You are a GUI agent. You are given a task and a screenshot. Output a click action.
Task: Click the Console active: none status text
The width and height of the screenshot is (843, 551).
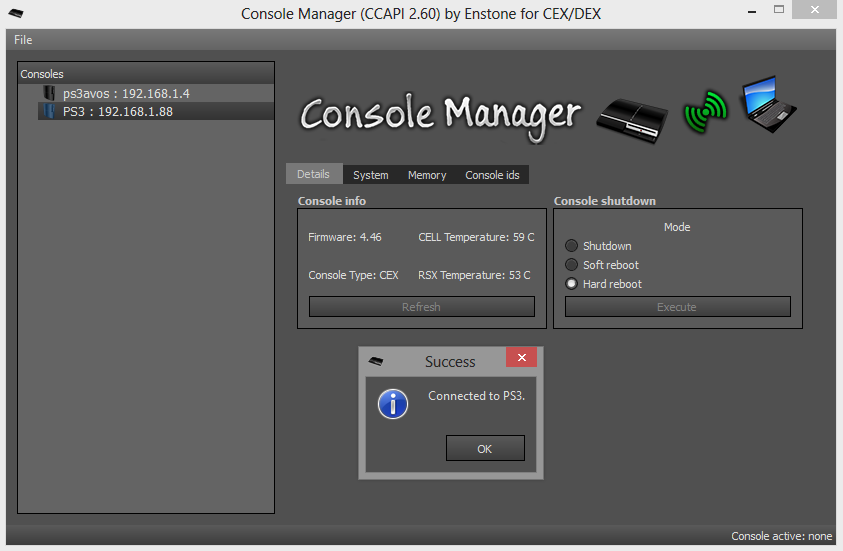781,536
